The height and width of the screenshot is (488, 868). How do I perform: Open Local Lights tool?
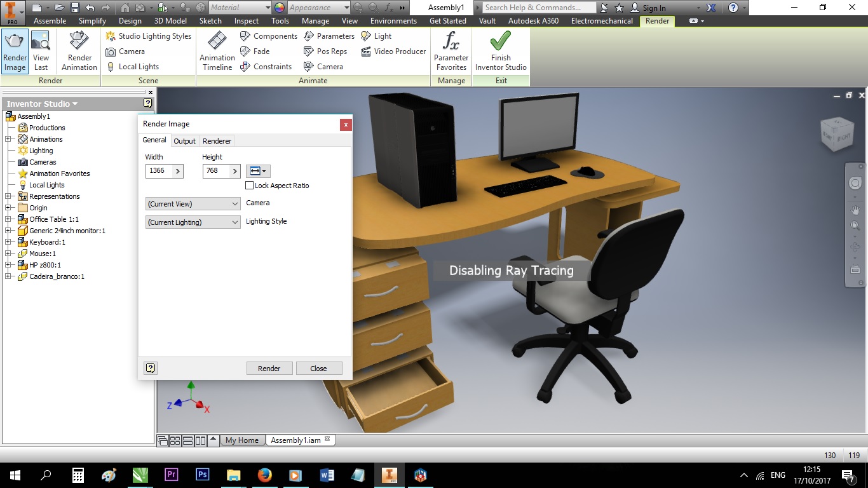coord(132,67)
